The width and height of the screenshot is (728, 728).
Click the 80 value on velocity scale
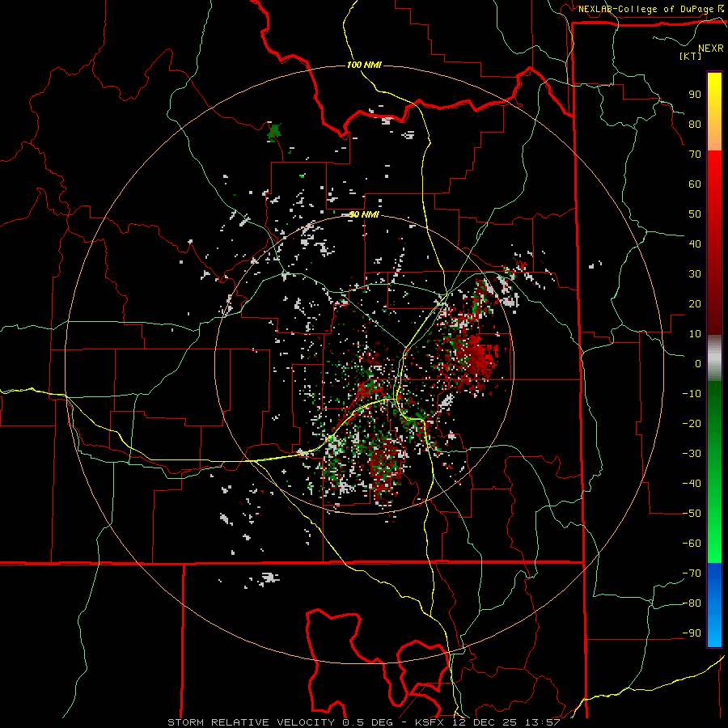point(695,125)
